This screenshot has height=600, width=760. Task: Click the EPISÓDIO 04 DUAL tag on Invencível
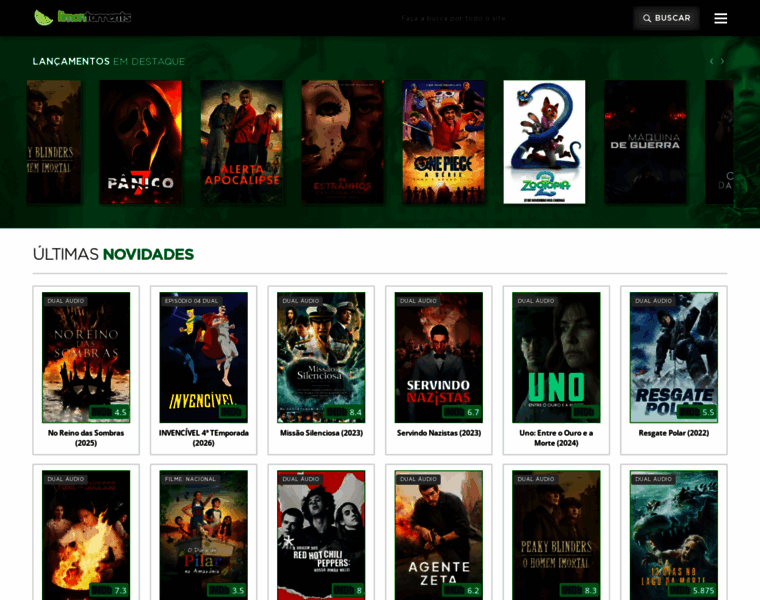[191, 301]
